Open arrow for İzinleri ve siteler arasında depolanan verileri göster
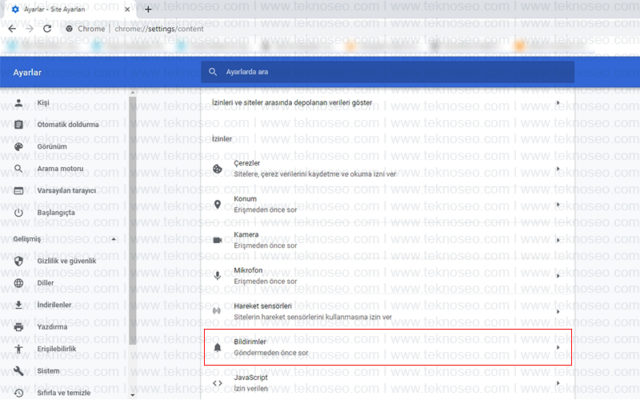The height and width of the screenshot is (400, 640). (558, 103)
